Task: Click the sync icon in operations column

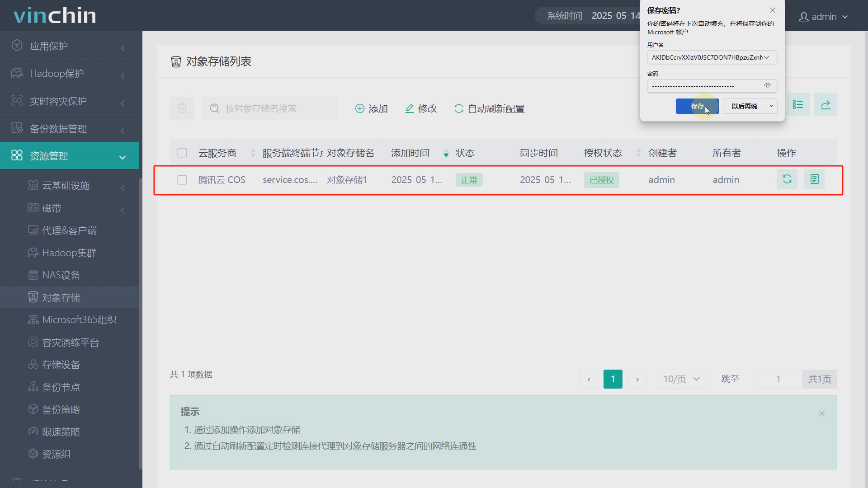Action: tap(787, 179)
